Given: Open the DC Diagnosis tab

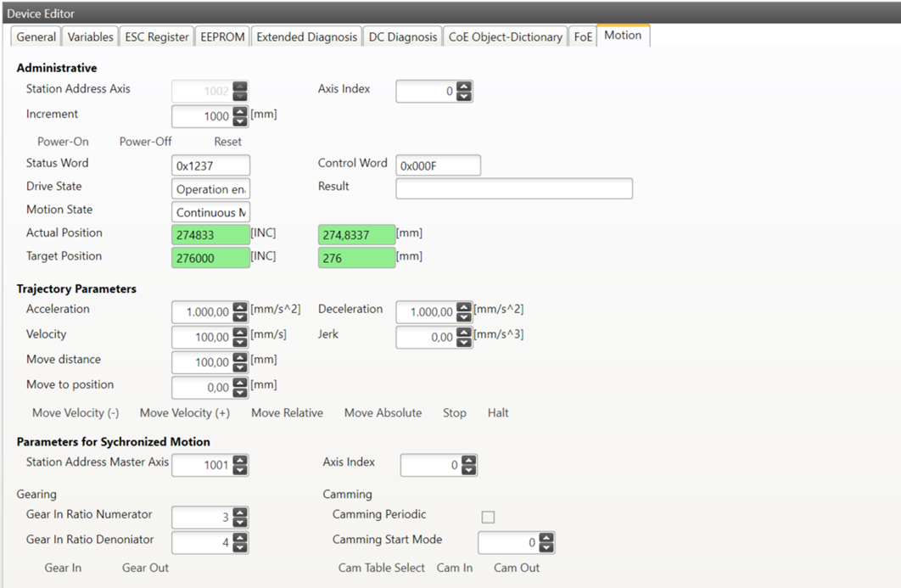Looking at the screenshot, I should point(403,36).
